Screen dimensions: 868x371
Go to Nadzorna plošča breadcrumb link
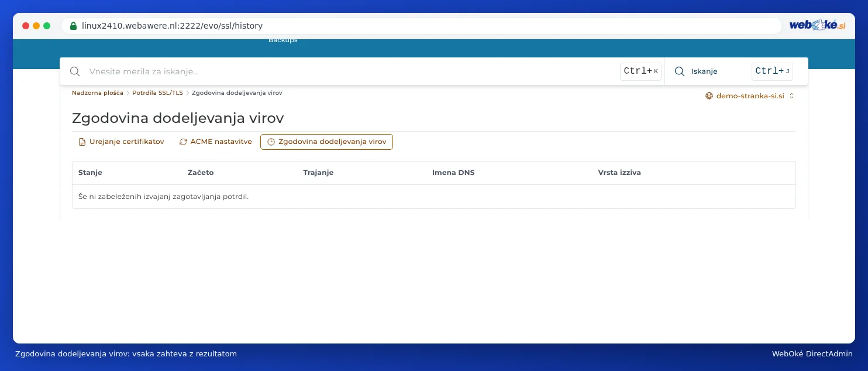point(98,92)
